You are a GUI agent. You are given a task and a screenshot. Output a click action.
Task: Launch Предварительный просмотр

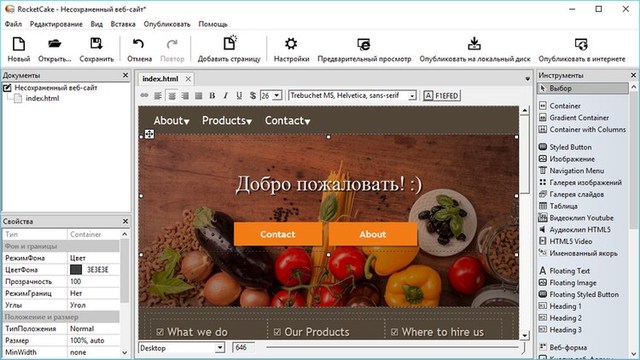364,49
